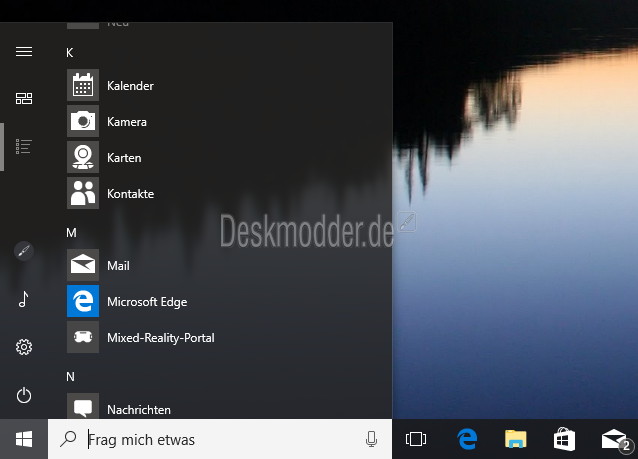The image size is (638, 459).
Task: Click the Mail app icon in list
Action: (x=83, y=265)
